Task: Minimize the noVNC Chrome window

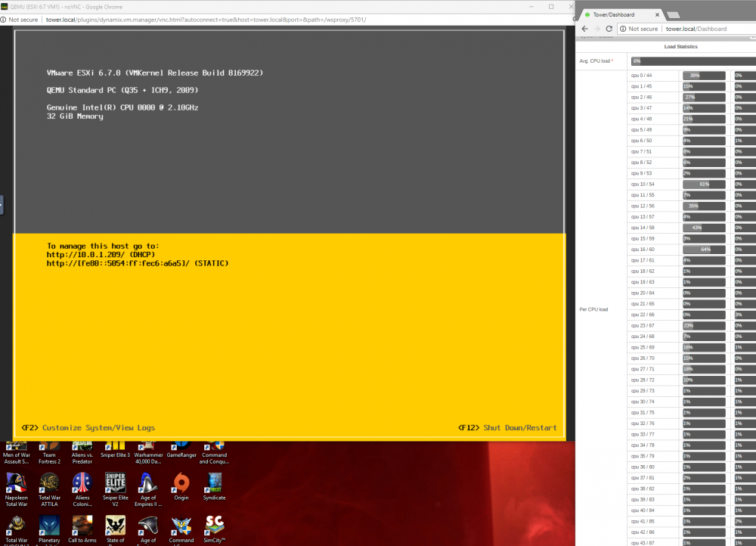Action: 531,7
